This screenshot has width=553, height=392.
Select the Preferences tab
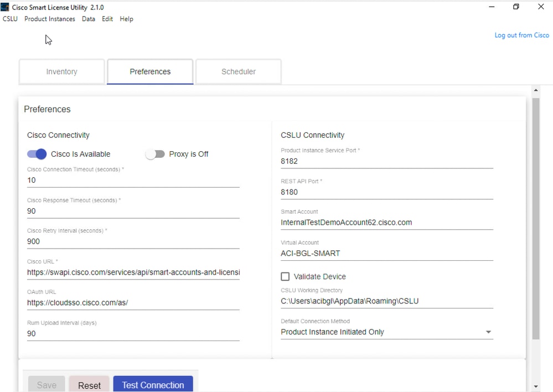150,71
